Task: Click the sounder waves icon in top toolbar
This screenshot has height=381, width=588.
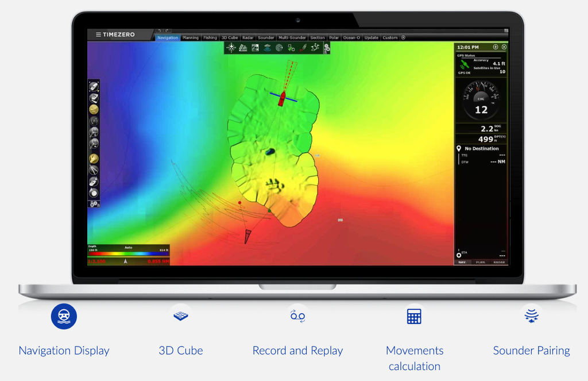Action: [x=267, y=48]
